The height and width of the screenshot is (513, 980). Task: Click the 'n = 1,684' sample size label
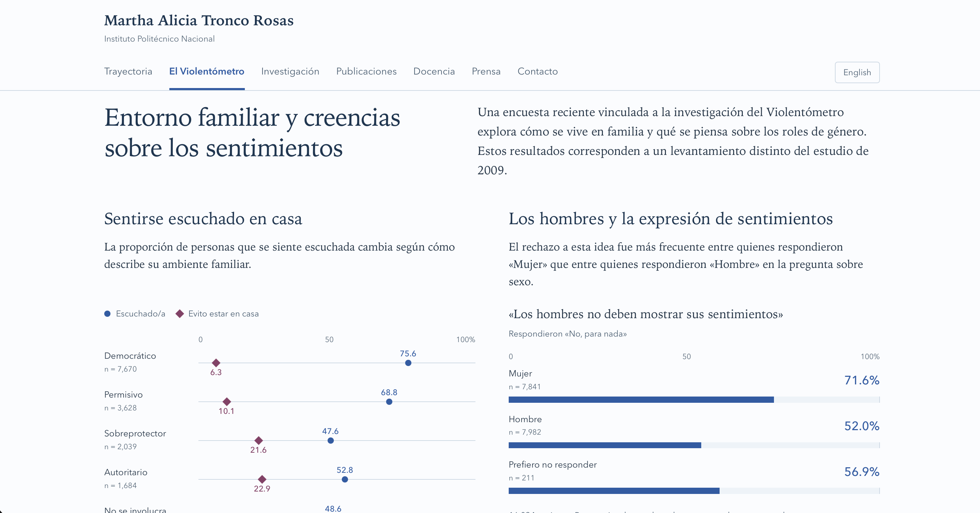click(120, 486)
